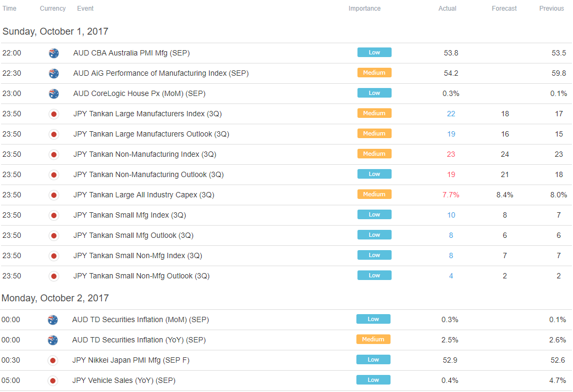The width and height of the screenshot is (573, 392).
Task: Open event JPY Tankan Small Mfg Outlook (3Q)
Action: pyautogui.click(x=133, y=236)
